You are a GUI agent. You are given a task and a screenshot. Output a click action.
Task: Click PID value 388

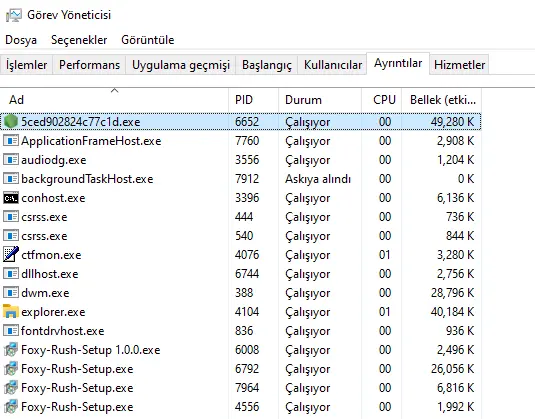coord(244,293)
